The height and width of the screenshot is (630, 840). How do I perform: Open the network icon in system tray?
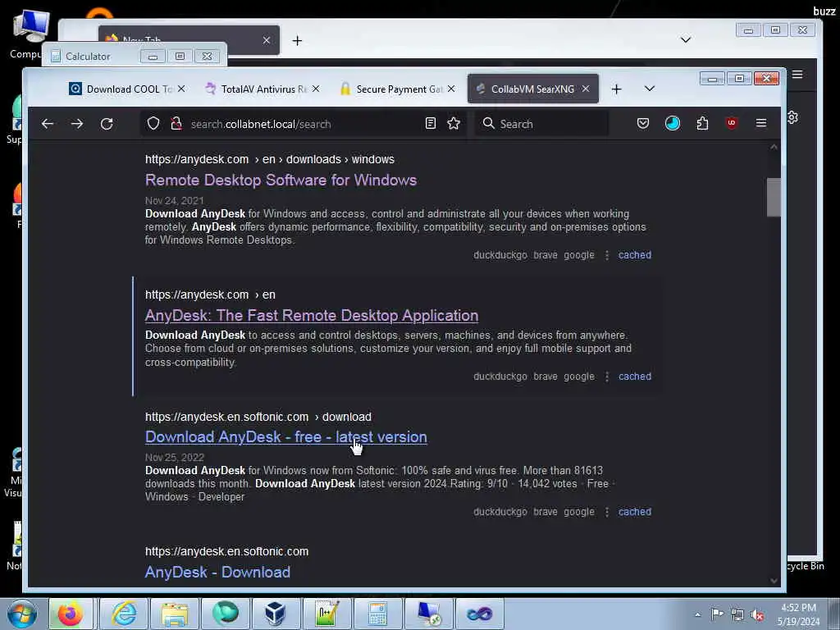[737, 614]
